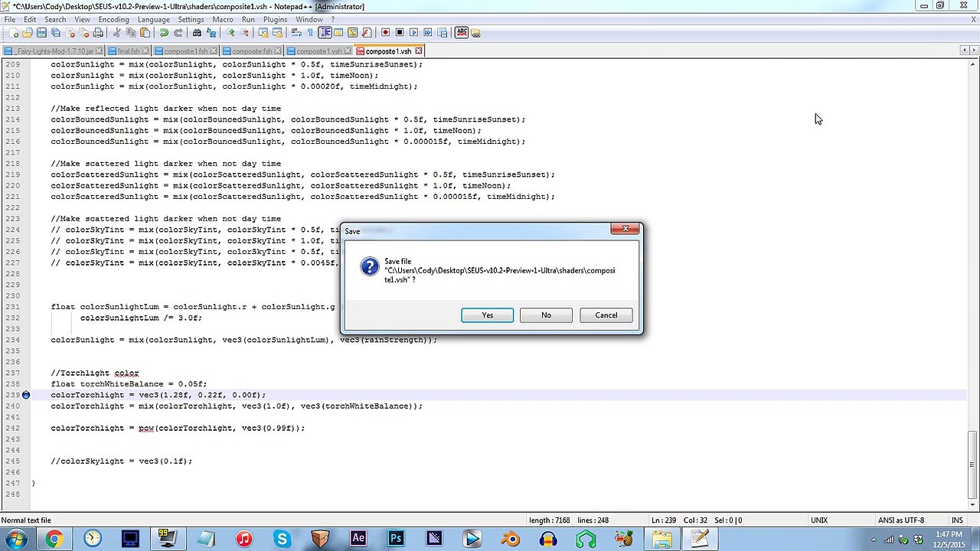Open the Plugins menu
This screenshot has width=980, height=551.
click(275, 19)
